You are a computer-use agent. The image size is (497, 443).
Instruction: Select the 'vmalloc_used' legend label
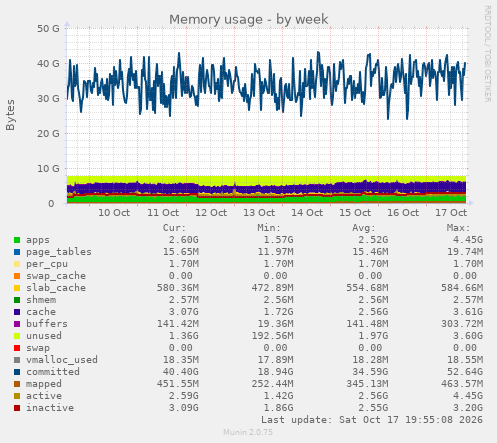coord(62,360)
